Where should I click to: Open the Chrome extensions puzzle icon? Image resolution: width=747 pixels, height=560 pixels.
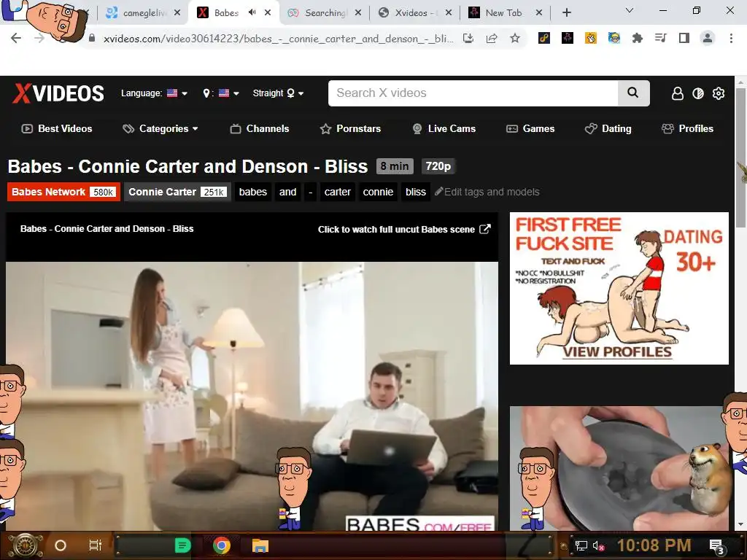pos(637,38)
